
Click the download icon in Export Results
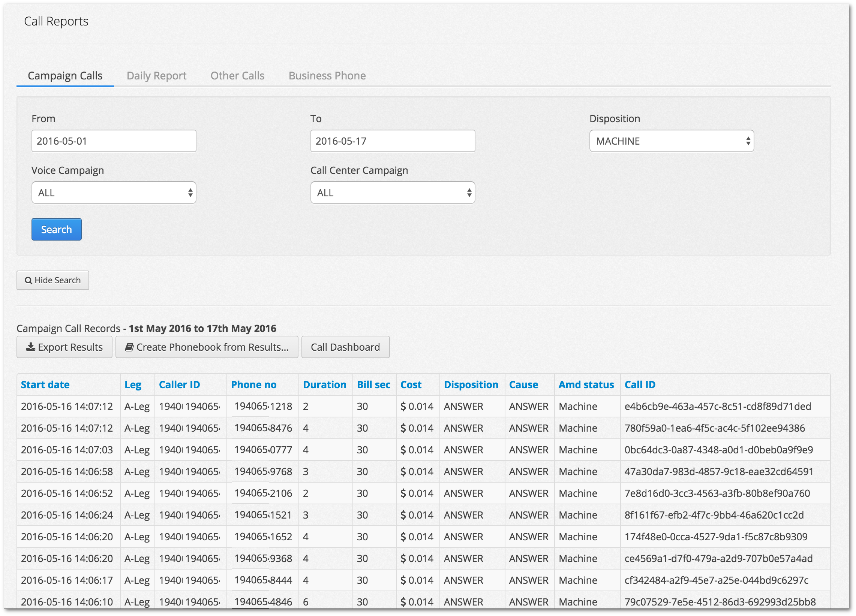(30, 347)
